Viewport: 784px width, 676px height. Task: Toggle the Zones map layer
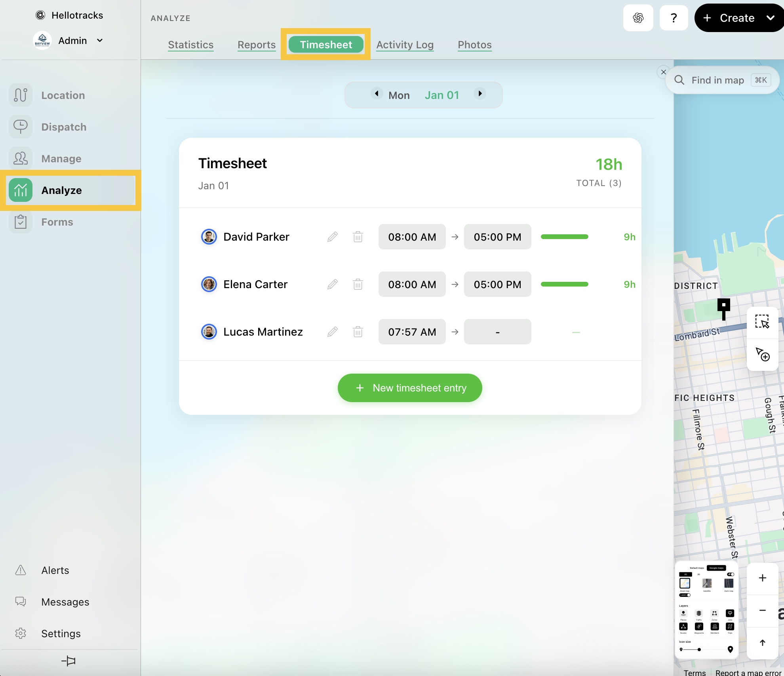point(714,613)
